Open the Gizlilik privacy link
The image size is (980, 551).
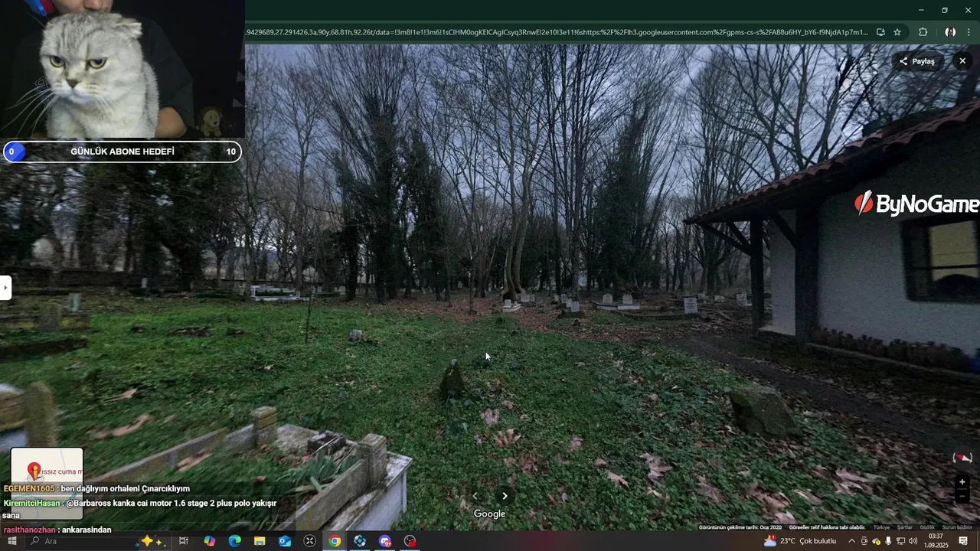927,527
